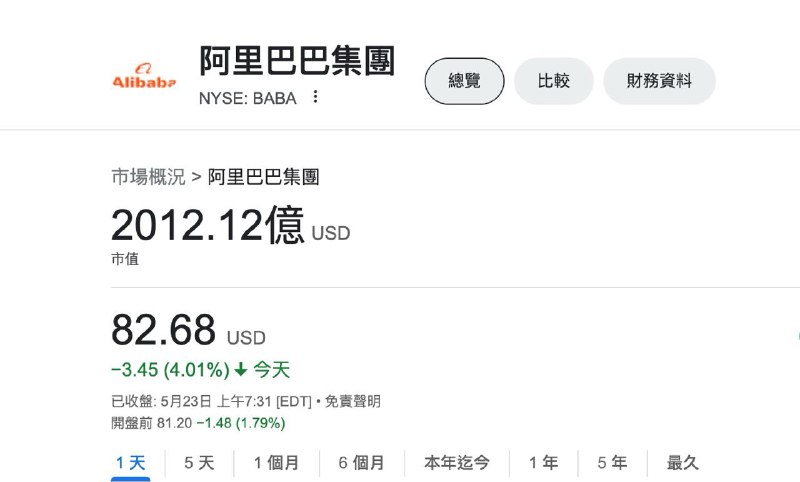This screenshot has height=482, width=800.
Task: Click the 市值 label under market cap
Action: (x=125, y=259)
